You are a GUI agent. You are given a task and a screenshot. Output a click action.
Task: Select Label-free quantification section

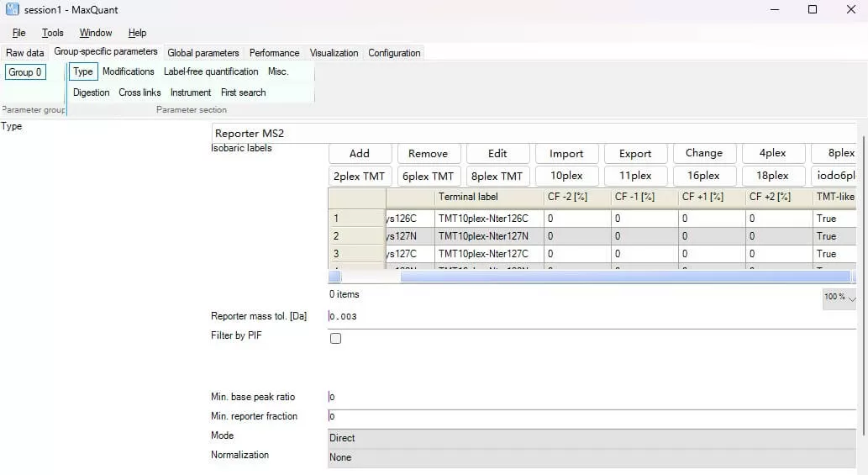tap(211, 72)
